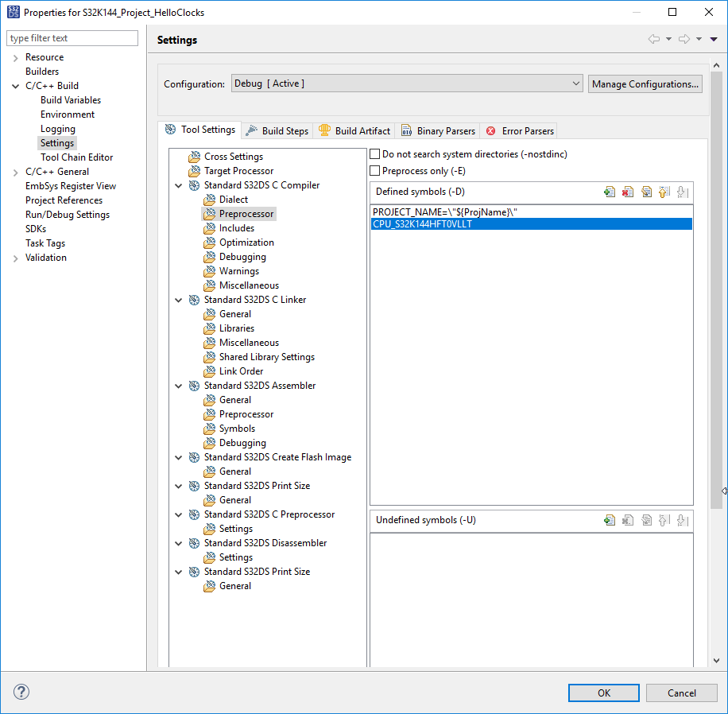Viewport: 728px width, 714px height.
Task: Select Shared Library Settings item
Action: coord(267,357)
